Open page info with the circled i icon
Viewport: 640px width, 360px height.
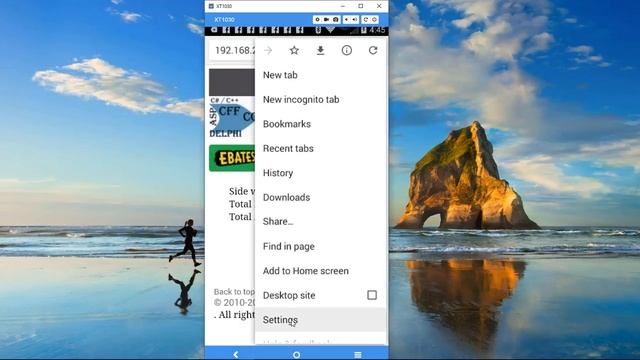pos(347,50)
